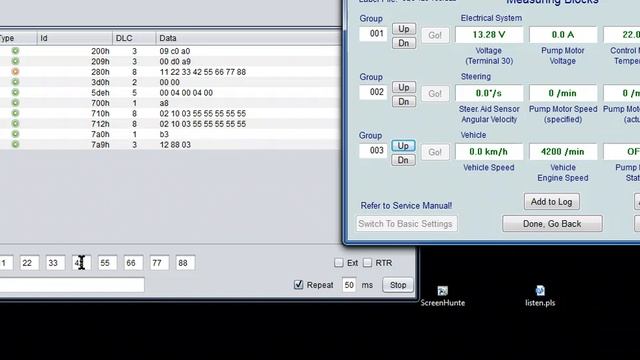Click the green status icon for row 700h

tap(15, 103)
